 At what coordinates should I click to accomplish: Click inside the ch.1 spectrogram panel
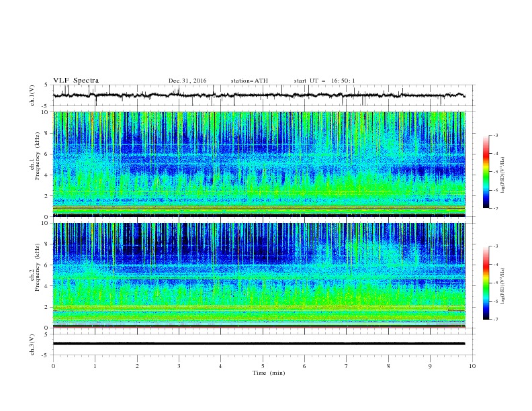click(x=259, y=164)
